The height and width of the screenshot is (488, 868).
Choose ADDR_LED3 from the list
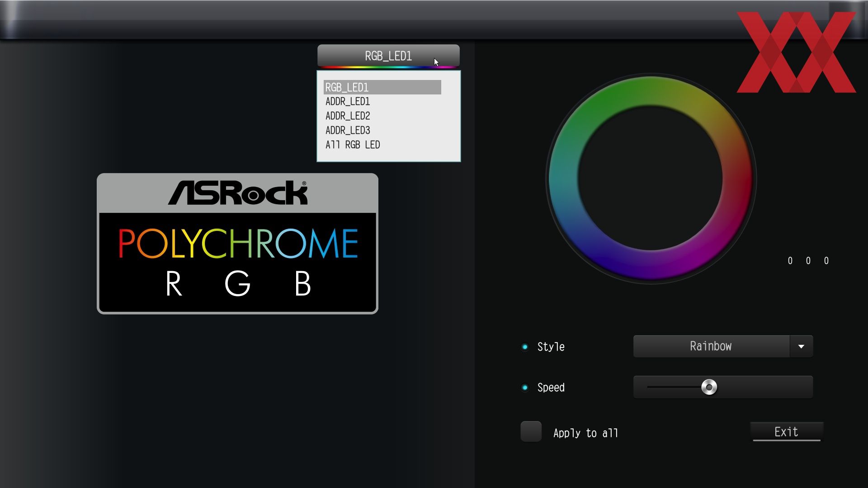coord(348,131)
